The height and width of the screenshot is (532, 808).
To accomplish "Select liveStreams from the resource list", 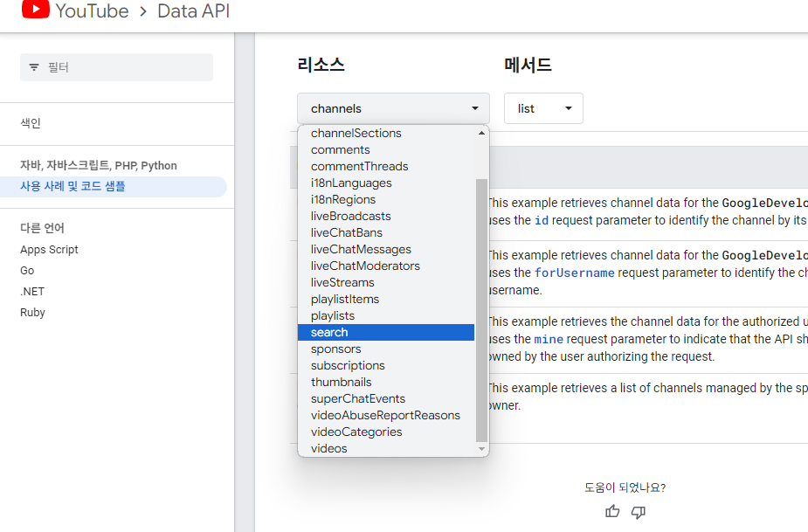I will (386, 282).
